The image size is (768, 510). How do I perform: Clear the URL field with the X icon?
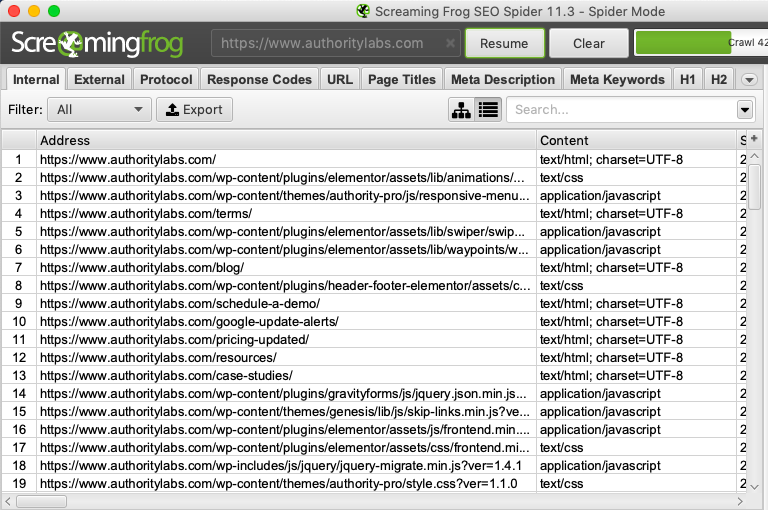pos(450,43)
